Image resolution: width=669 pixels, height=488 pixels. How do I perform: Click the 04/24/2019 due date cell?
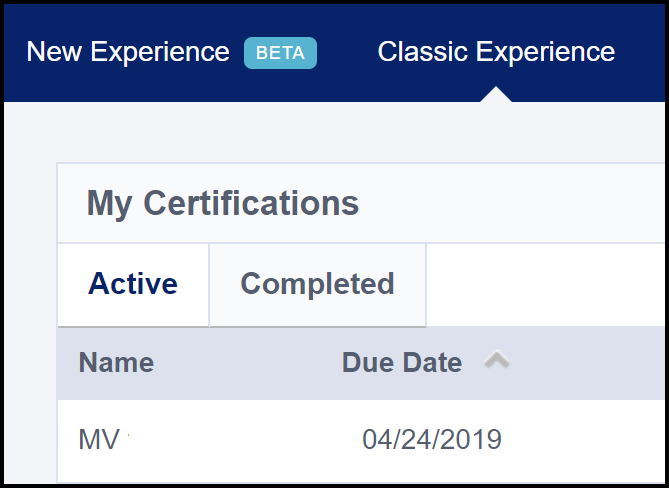(432, 439)
